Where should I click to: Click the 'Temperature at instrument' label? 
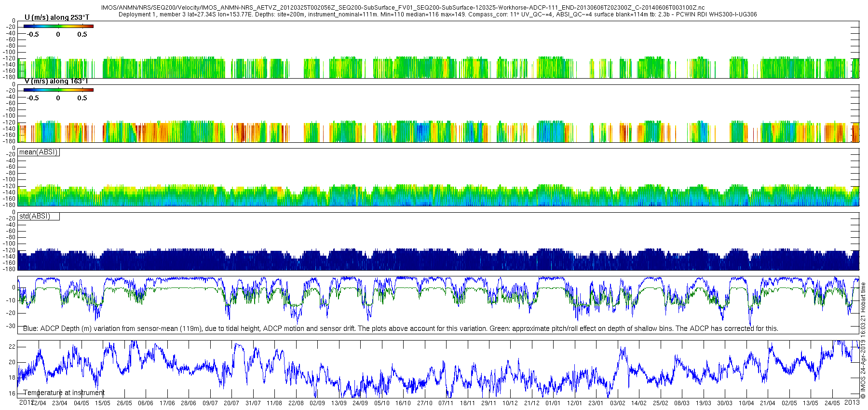[x=64, y=393]
